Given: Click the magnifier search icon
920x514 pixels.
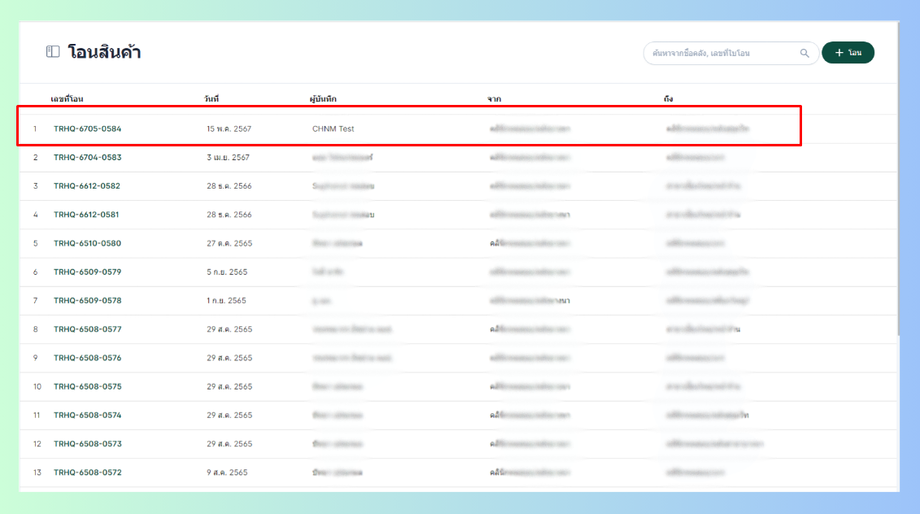Looking at the screenshot, I should 804,53.
